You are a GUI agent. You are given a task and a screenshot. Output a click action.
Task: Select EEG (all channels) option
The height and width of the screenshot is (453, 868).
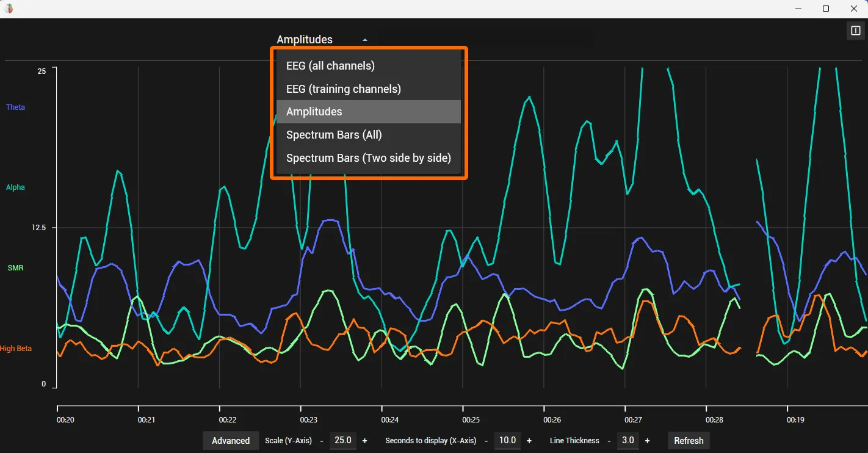369,65
